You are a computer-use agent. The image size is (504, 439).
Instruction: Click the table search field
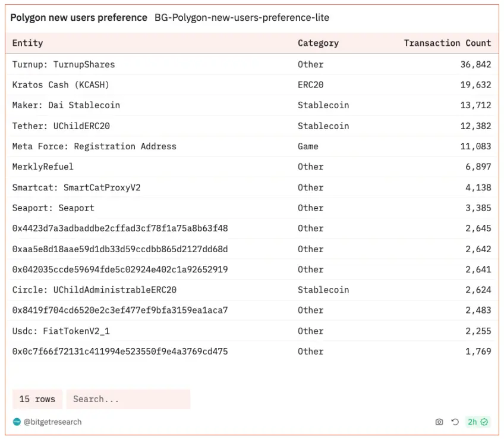tap(128, 399)
